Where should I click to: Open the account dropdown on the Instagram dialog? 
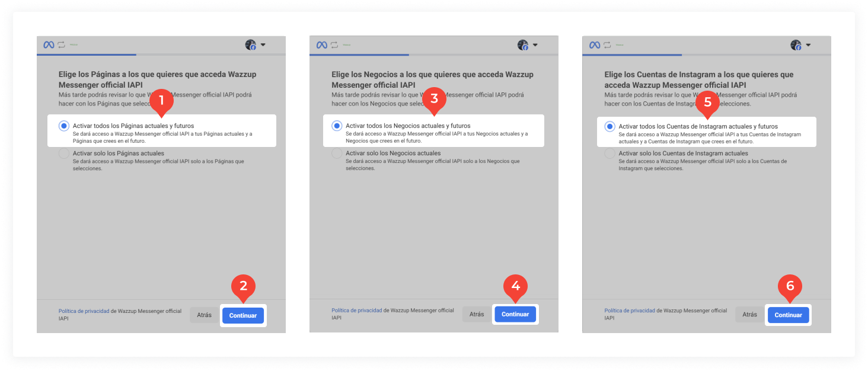coord(808,44)
